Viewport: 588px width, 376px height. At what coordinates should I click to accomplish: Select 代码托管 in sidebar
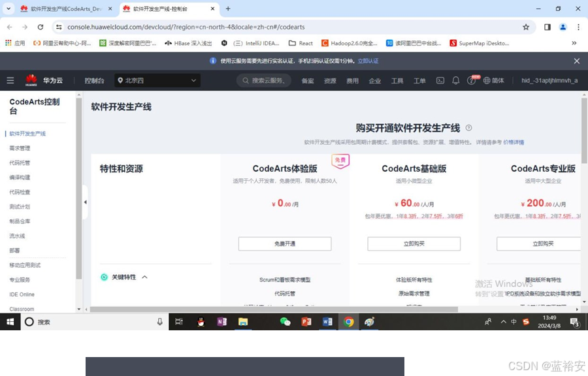coord(20,163)
